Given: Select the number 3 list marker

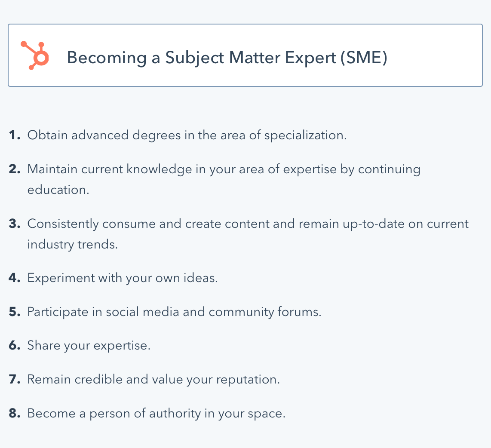Looking at the screenshot, I should point(15,224).
